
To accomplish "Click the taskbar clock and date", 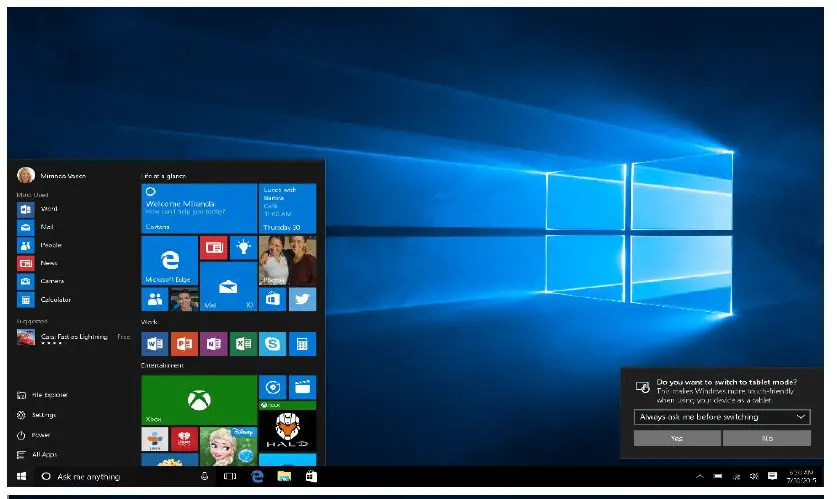I will coord(801,476).
